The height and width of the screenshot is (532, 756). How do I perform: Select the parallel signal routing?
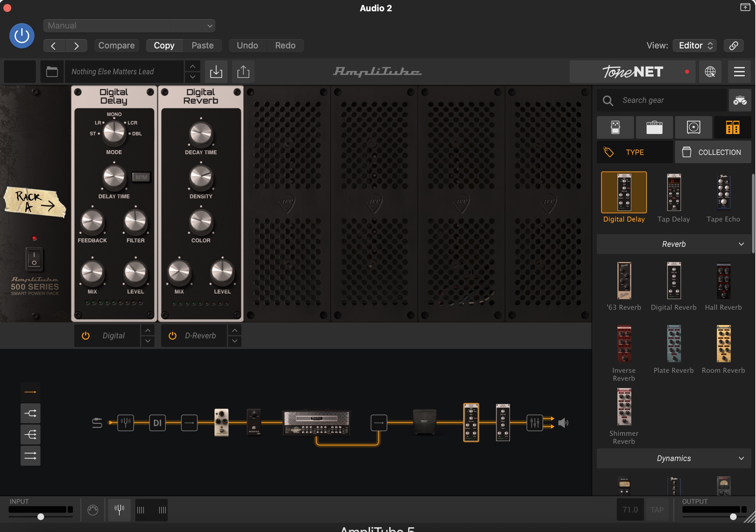click(x=31, y=456)
